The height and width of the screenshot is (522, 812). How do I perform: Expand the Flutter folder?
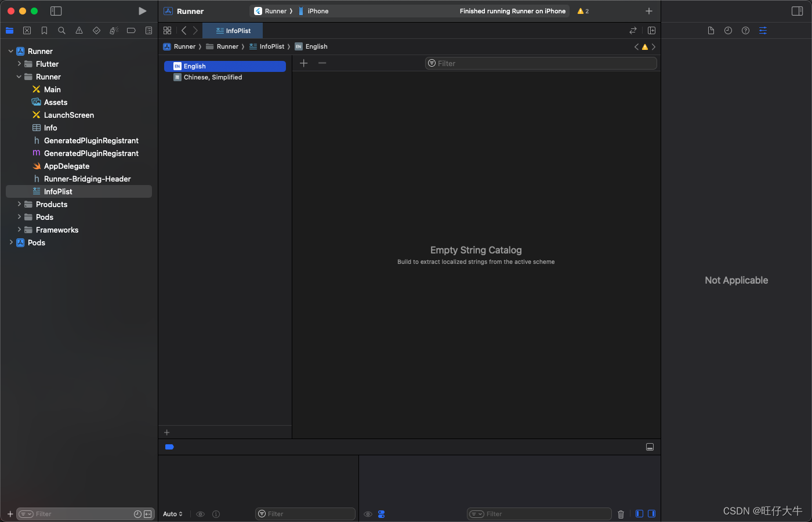[x=19, y=64]
